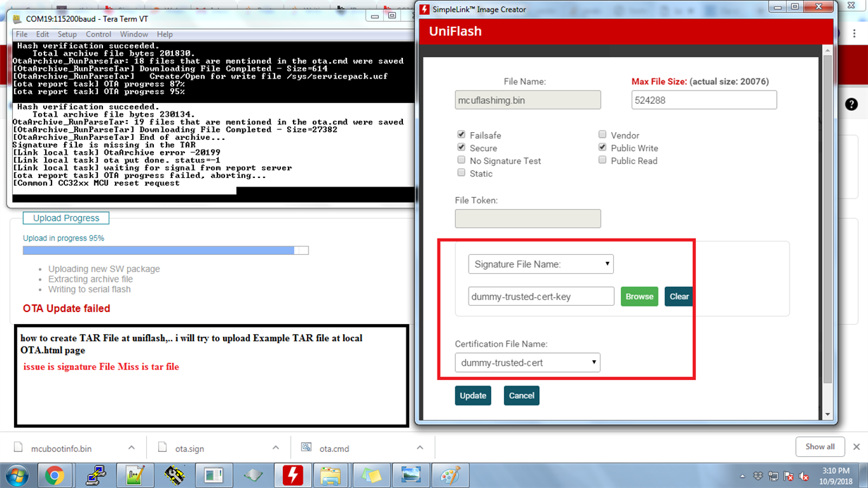
Task: Click the SimpleLink Image Creator title icon
Action: point(425,9)
